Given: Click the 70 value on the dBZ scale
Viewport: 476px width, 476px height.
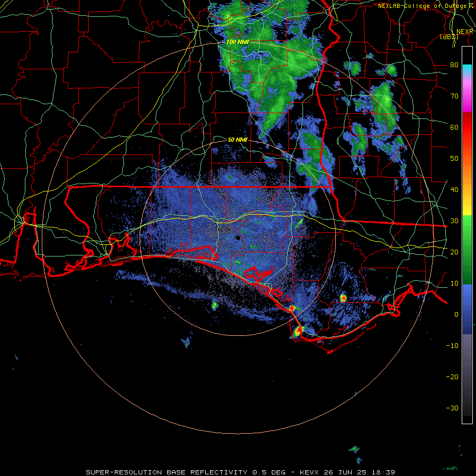Looking at the screenshot, I should pos(454,96).
